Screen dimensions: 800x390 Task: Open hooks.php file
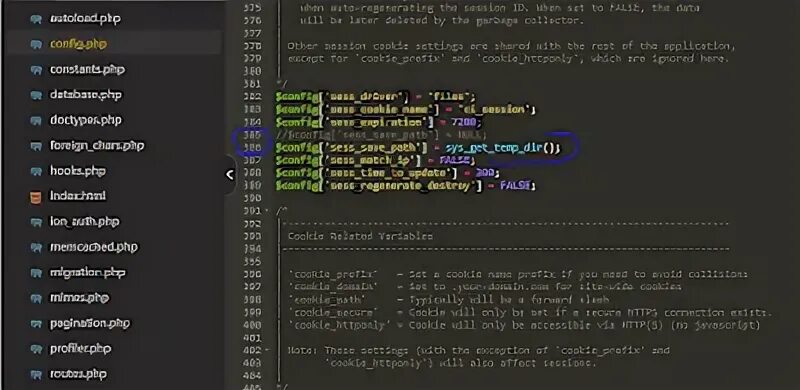point(77,170)
